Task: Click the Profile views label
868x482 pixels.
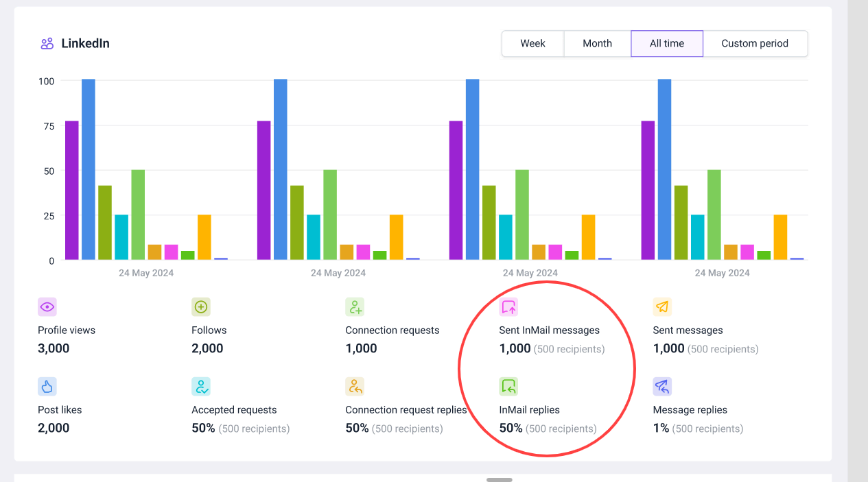Action: (x=67, y=330)
